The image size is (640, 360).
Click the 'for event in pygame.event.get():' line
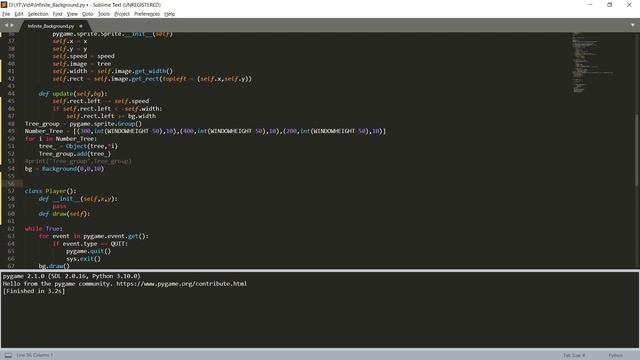coord(93,236)
